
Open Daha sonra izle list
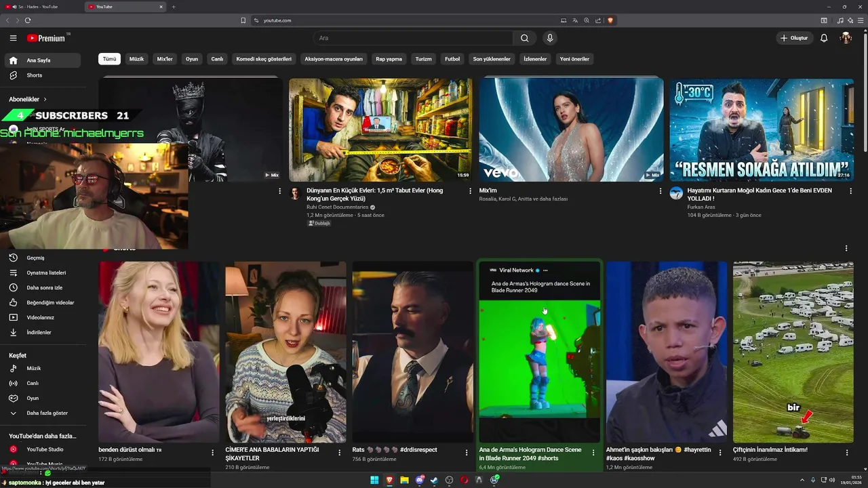[x=43, y=287]
